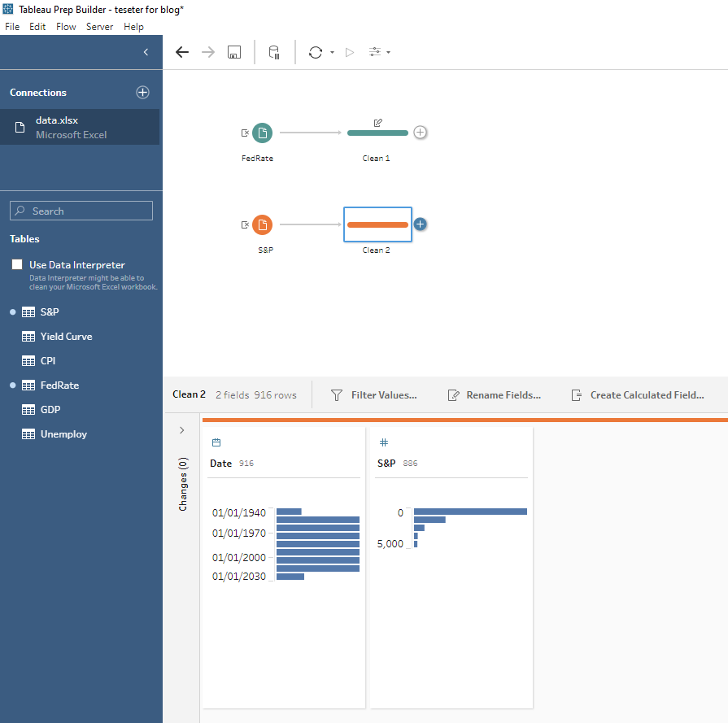This screenshot has width=728, height=723.
Task: Open the Flow menu
Action: pos(66,27)
